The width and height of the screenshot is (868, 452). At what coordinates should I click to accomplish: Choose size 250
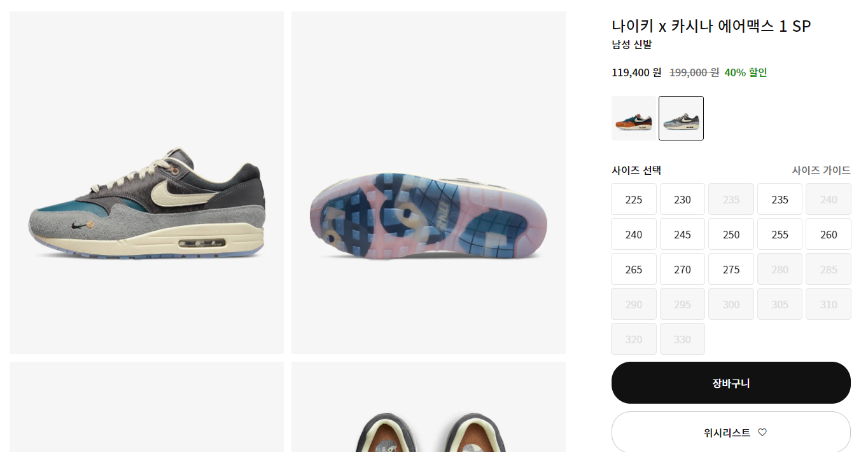pyautogui.click(x=731, y=235)
